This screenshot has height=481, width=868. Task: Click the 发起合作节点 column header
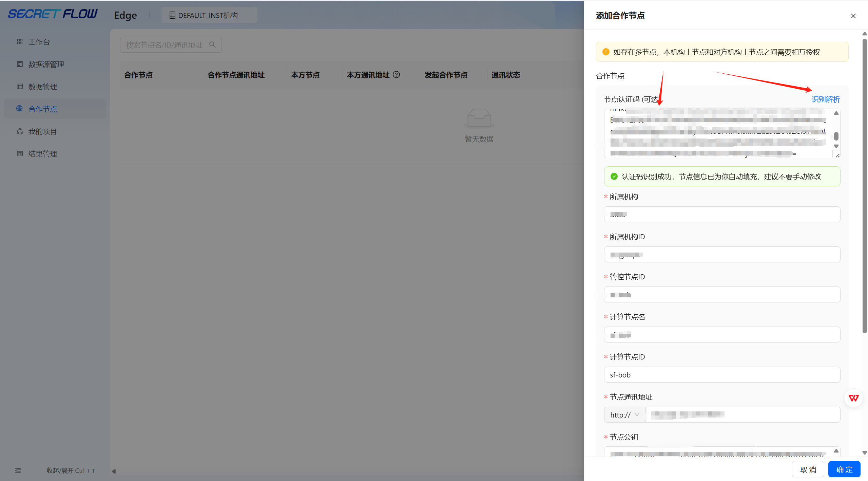[446, 75]
